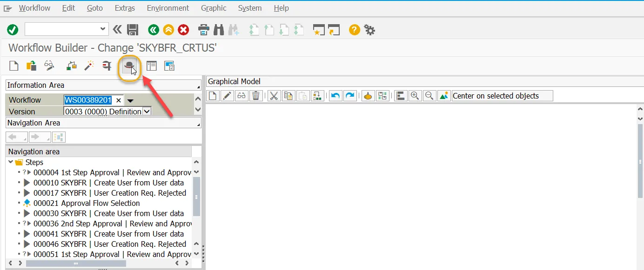Open Customize Local Layout gear icon
644x270 pixels.
pos(369,30)
